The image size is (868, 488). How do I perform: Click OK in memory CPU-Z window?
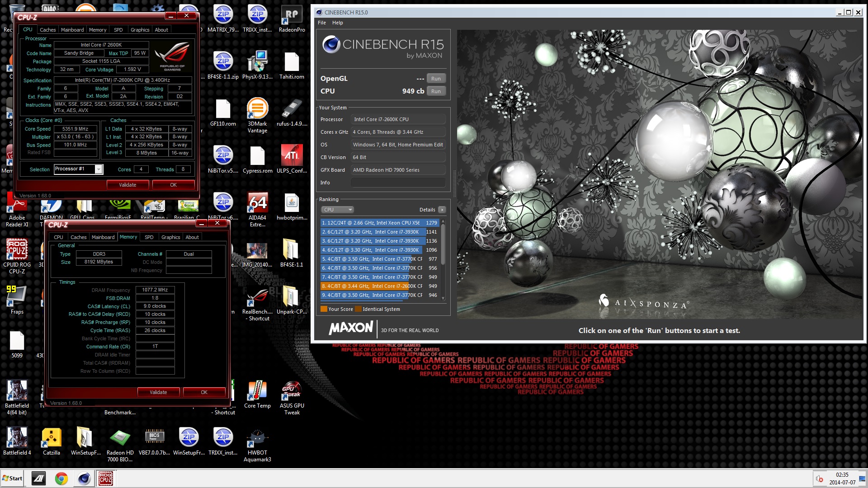point(204,392)
